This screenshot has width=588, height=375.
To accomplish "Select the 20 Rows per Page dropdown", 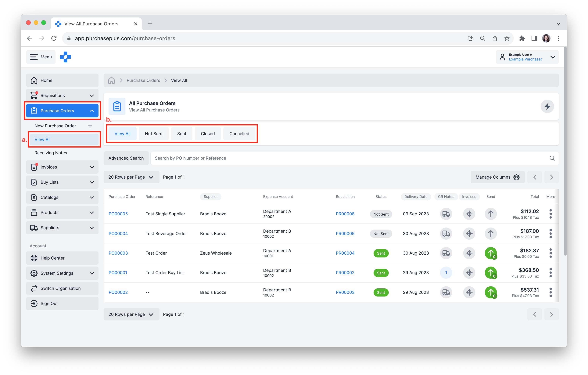I will tap(130, 177).
